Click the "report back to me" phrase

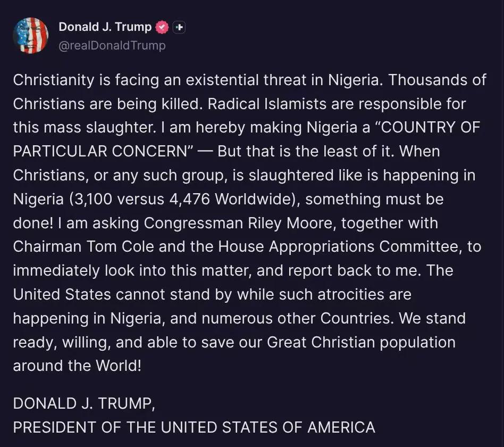[350, 270]
